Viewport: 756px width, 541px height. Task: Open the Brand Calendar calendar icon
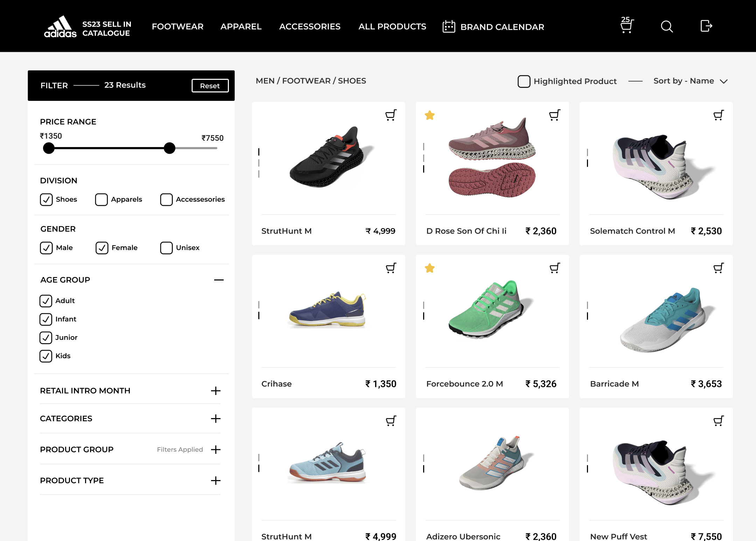449,27
